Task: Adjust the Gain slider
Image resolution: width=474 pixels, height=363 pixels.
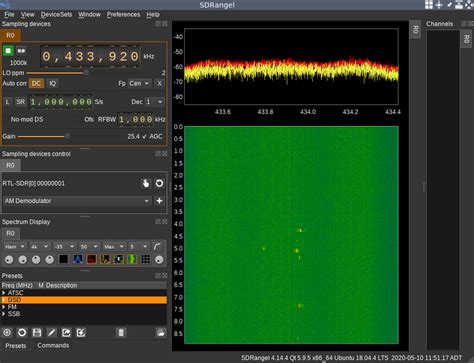Action: point(44,136)
